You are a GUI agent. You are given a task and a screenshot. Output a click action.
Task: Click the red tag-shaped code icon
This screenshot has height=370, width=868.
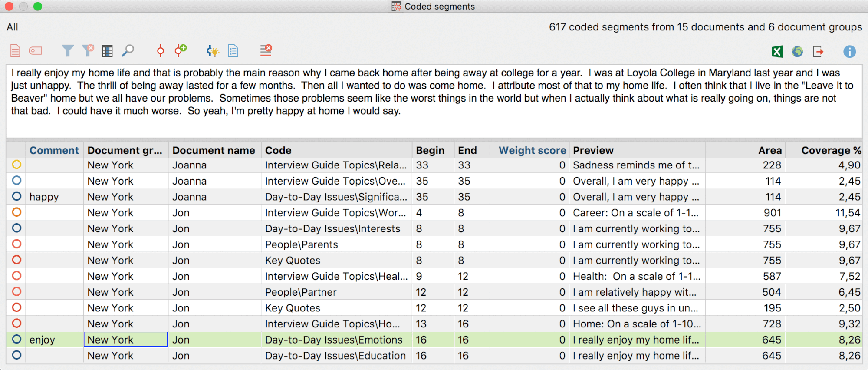pyautogui.click(x=36, y=51)
